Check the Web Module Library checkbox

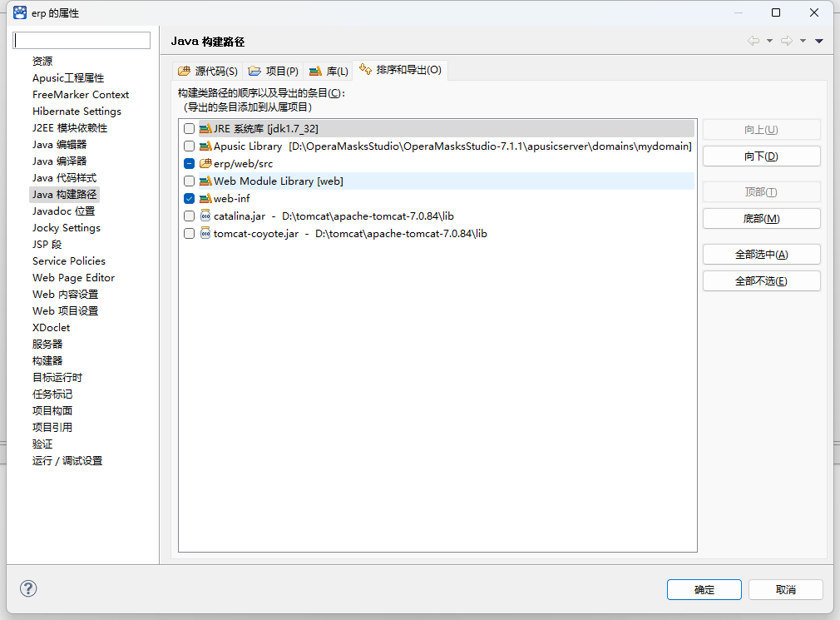point(189,181)
